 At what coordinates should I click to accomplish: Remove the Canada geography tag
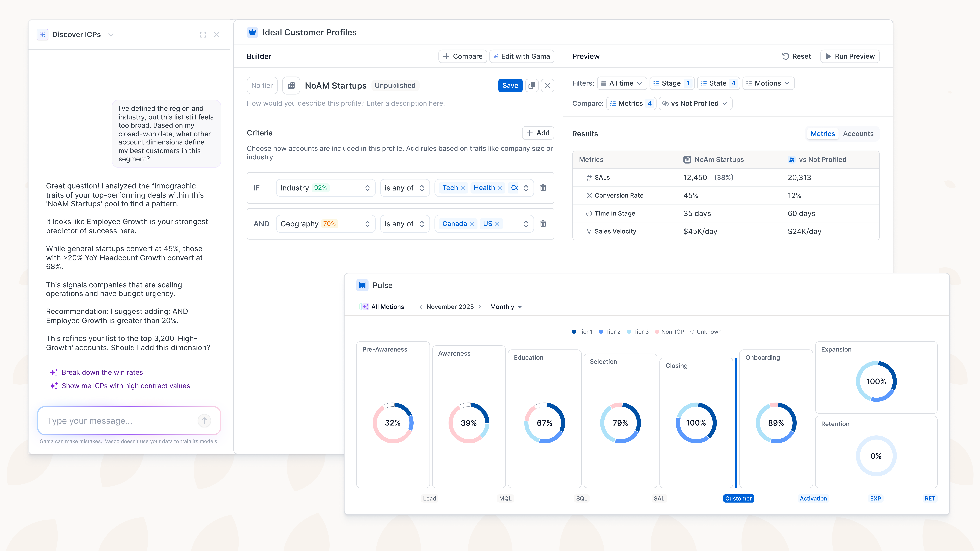point(472,224)
